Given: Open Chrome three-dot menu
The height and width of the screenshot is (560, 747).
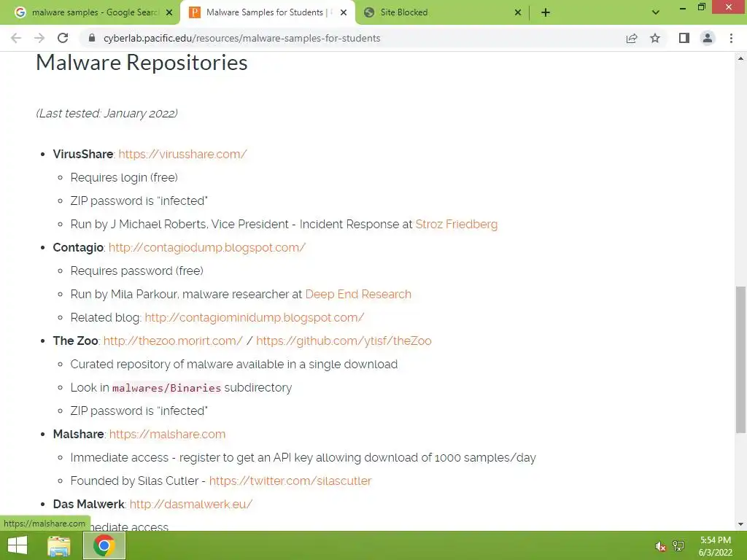Looking at the screenshot, I should [x=731, y=38].
